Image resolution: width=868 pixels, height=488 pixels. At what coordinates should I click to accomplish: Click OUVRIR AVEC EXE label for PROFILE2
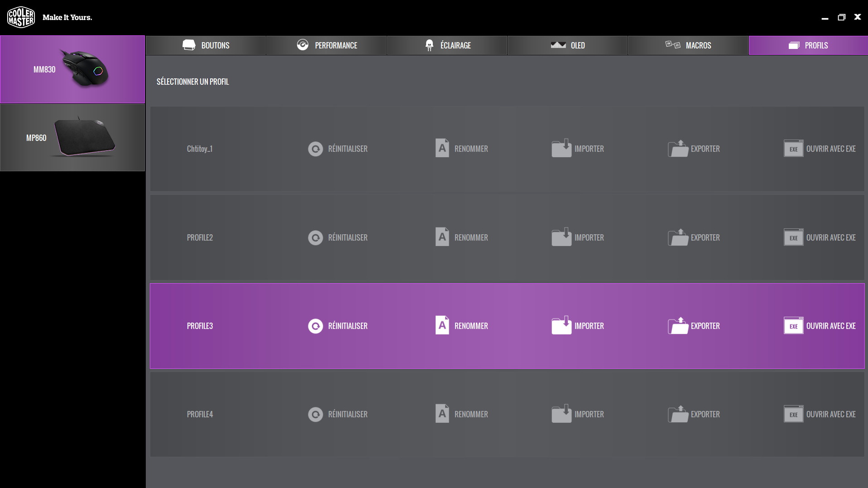tap(830, 237)
